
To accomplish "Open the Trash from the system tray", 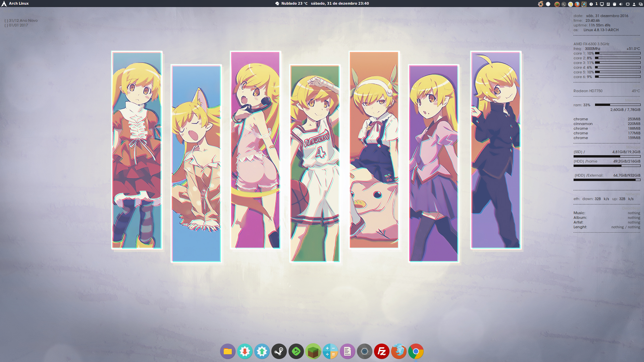I will click(x=614, y=4).
